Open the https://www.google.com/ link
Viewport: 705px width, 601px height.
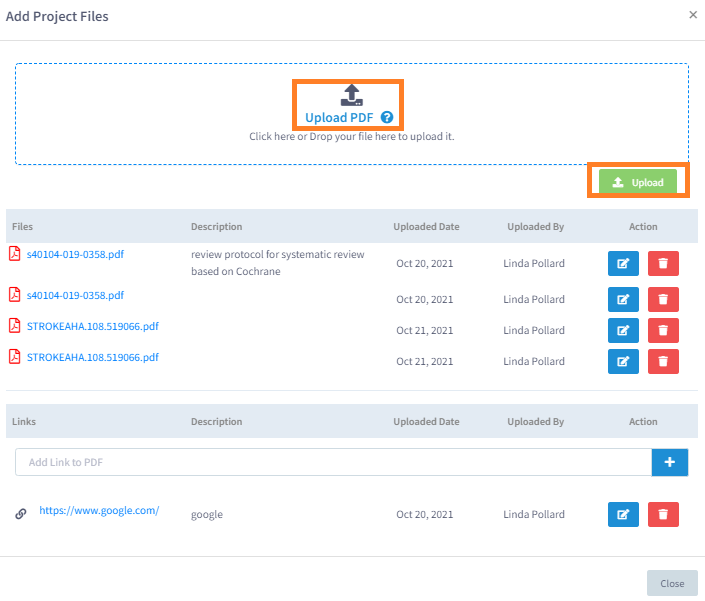(99, 510)
